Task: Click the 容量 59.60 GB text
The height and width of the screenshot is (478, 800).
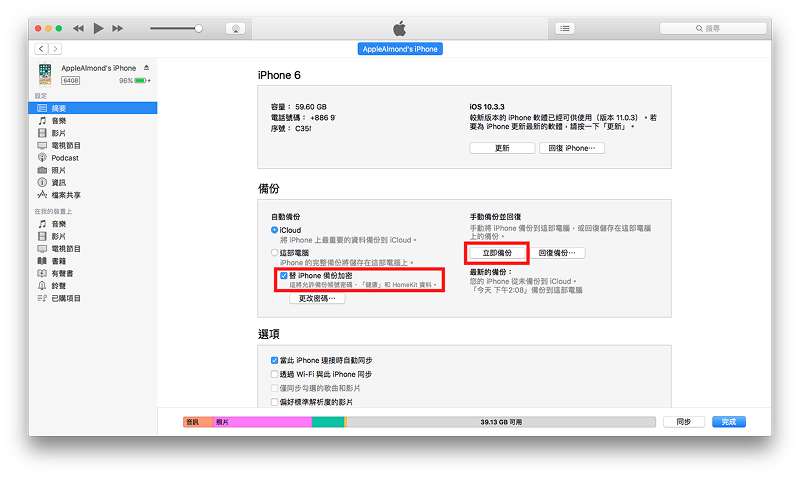Action: tap(298, 107)
